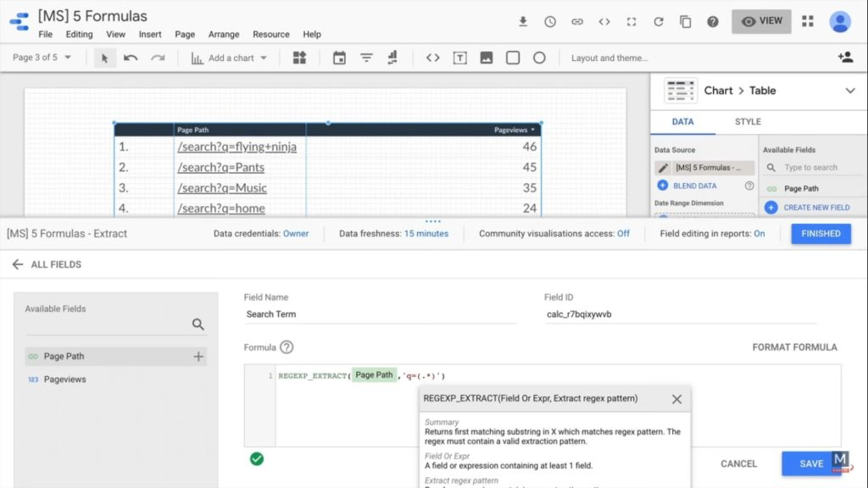The width and height of the screenshot is (868, 488).
Task: Open the Arrange menu
Action: [225, 35]
